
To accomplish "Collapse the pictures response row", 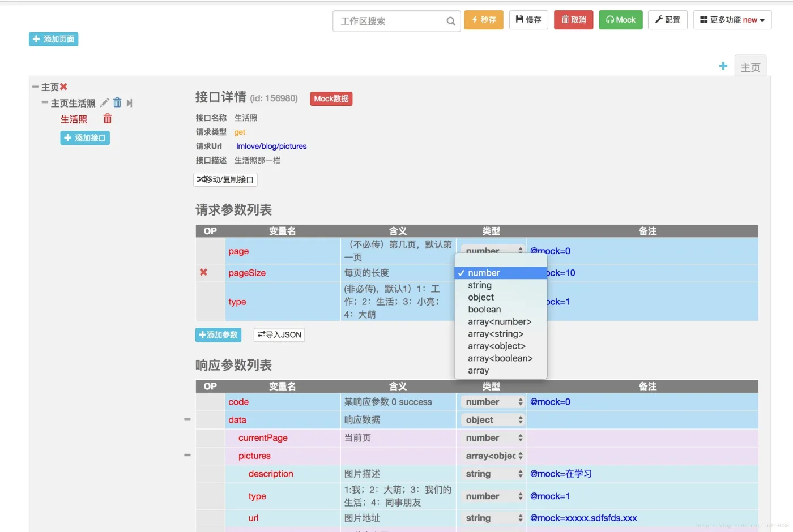I will click(x=187, y=455).
